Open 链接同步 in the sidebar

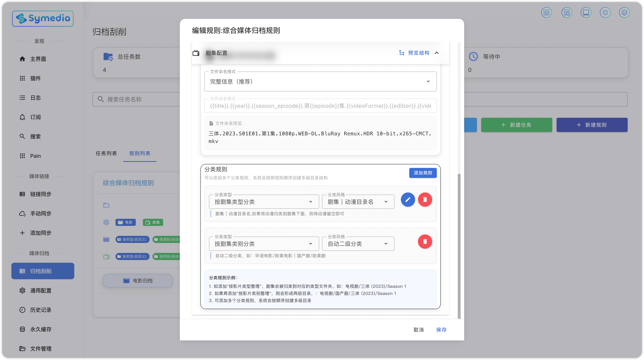[41, 194]
